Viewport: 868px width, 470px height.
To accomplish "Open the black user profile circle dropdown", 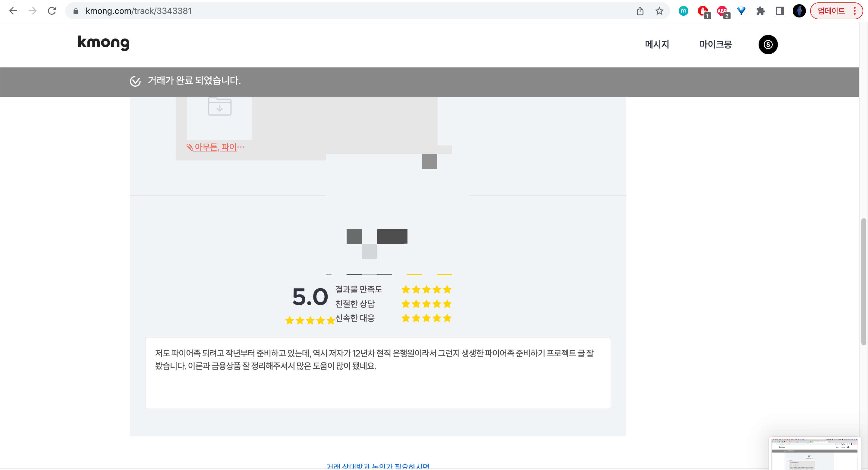I will pos(768,45).
